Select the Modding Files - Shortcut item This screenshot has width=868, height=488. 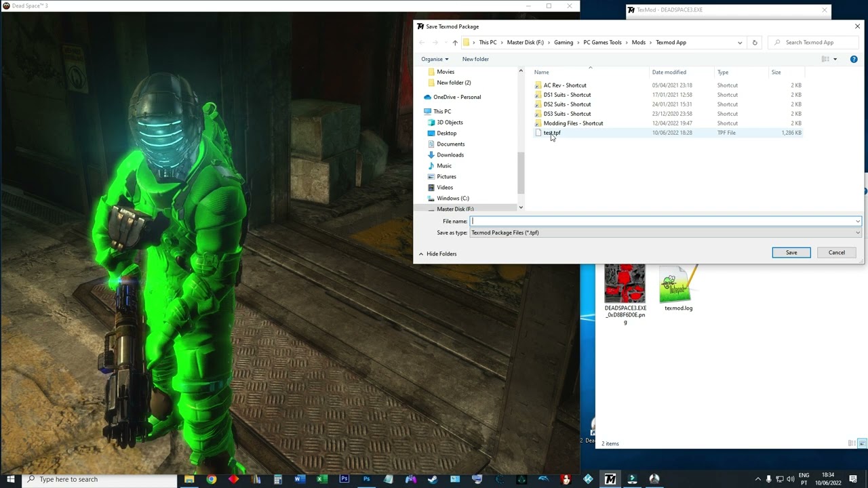[573, 123]
